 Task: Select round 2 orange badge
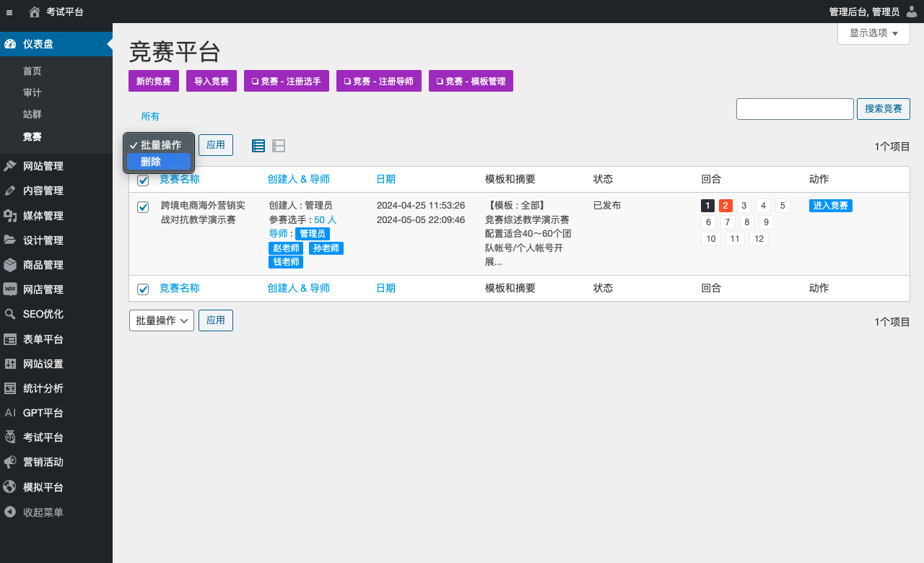pyautogui.click(x=725, y=206)
